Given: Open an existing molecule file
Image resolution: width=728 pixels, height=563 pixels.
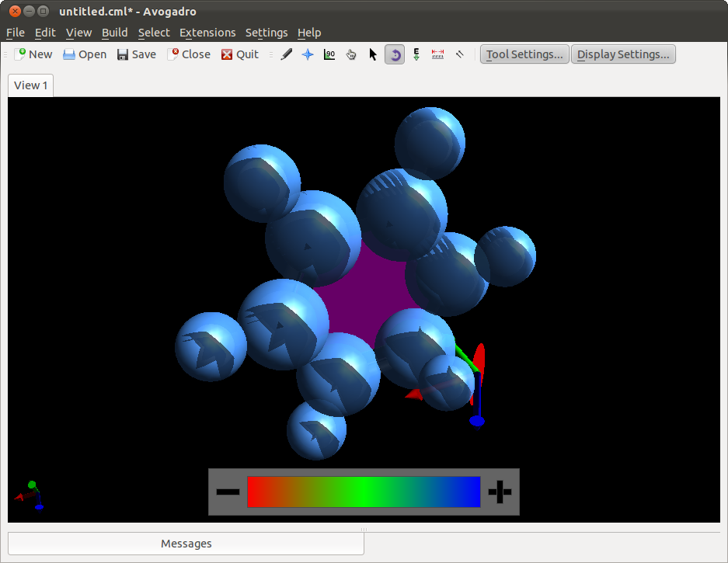Looking at the screenshot, I should pyautogui.click(x=84, y=54).
